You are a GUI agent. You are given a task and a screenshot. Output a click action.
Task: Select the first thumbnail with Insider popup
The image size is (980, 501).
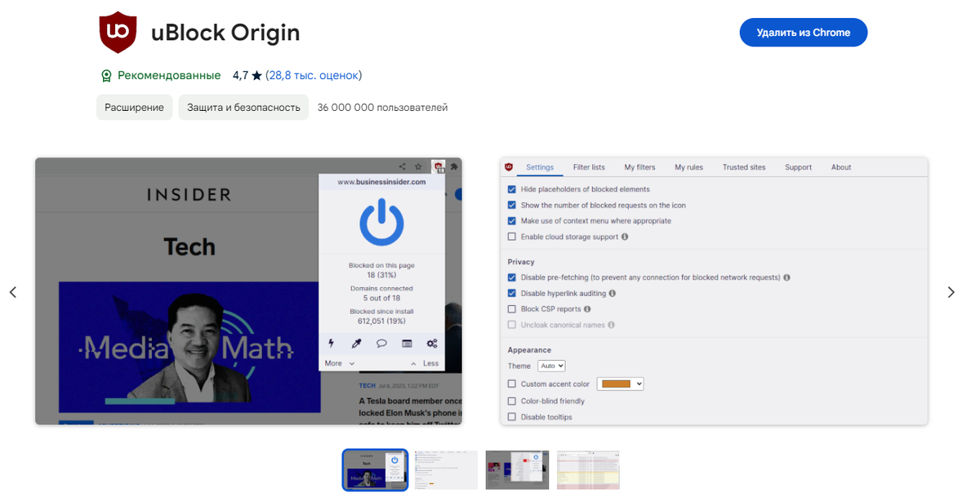click(375, 470)
